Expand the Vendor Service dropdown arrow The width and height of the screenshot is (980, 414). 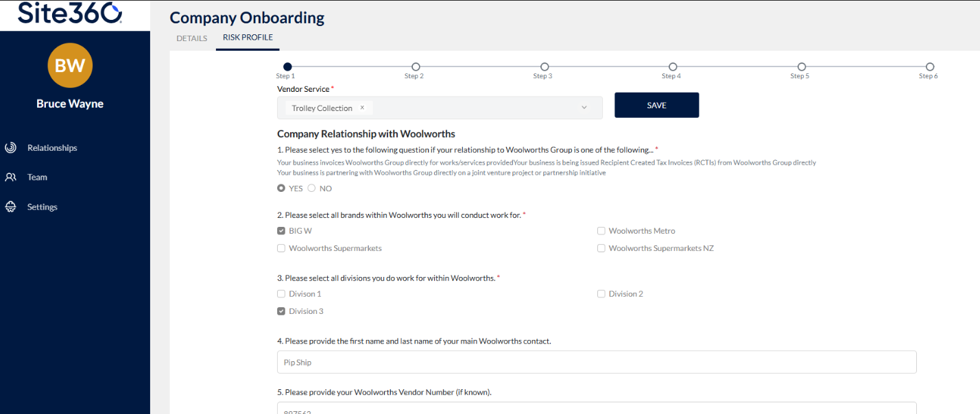pos(584,108)
